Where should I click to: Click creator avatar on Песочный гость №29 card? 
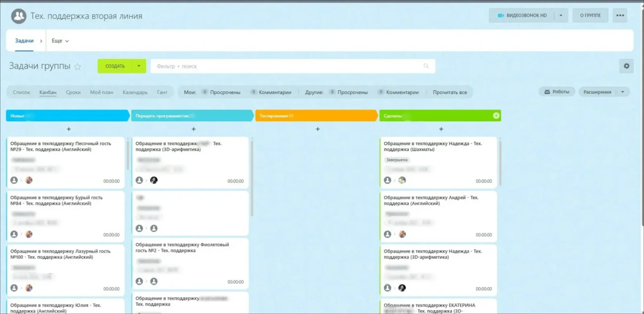(x=14, y=180)
